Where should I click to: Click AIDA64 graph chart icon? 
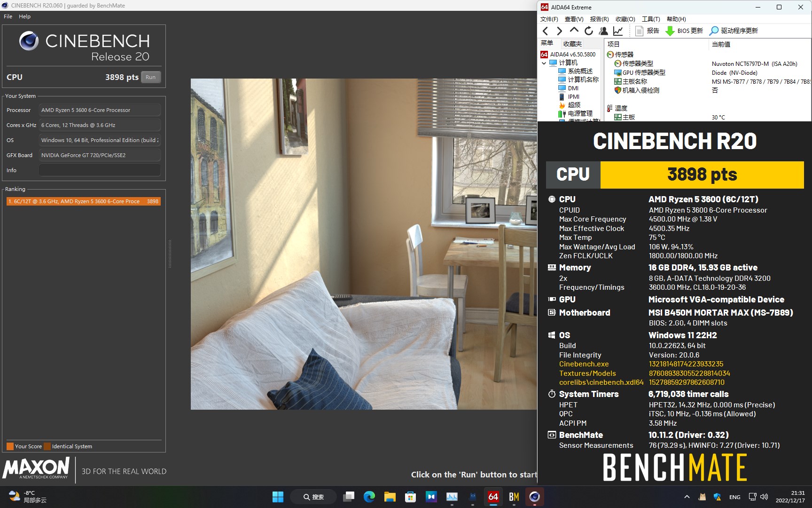(x=618, y=31)
